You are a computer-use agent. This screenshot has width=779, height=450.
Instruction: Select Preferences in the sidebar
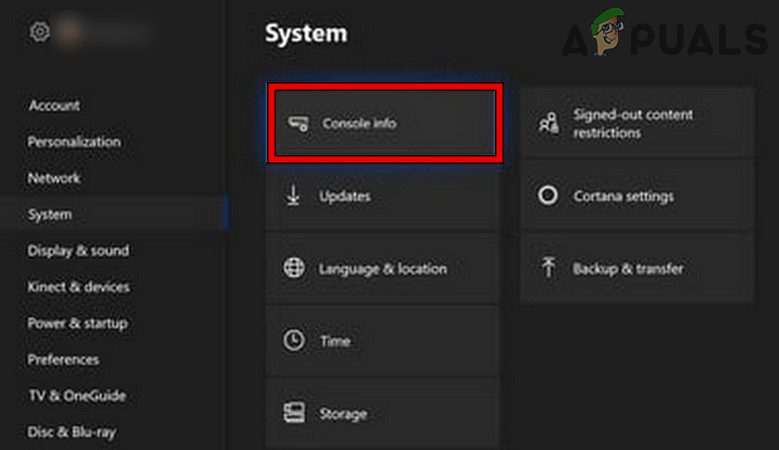63,359
